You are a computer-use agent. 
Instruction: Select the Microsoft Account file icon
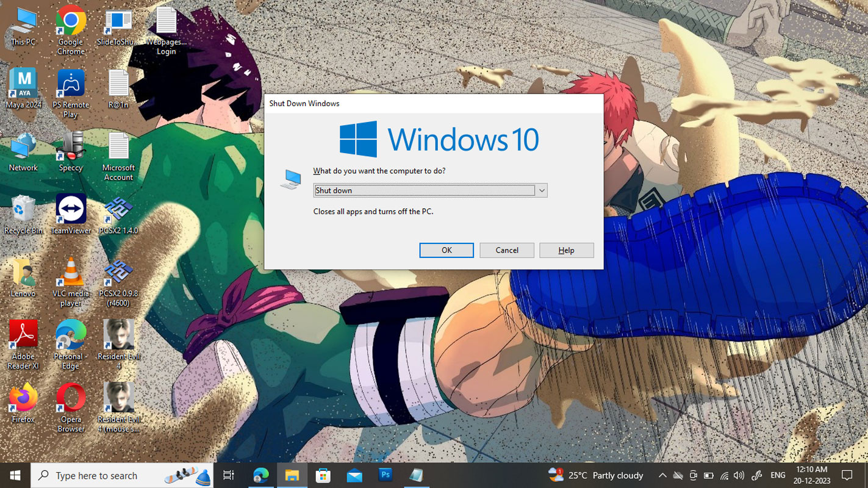pyautogui.click(x=118, y=156)
